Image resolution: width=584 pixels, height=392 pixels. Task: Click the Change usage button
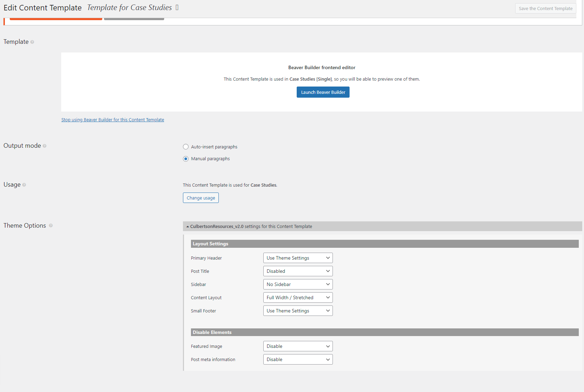click(x=201, y=198)
